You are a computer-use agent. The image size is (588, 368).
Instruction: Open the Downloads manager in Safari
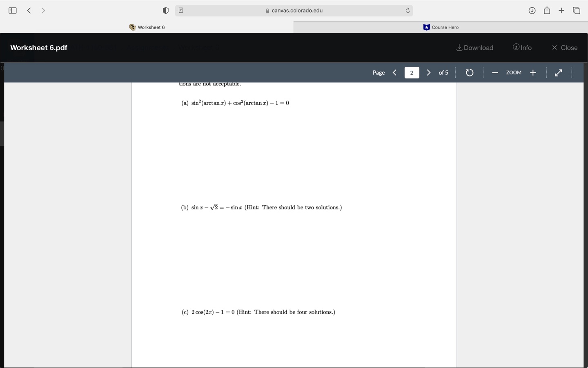coord(532,10)
